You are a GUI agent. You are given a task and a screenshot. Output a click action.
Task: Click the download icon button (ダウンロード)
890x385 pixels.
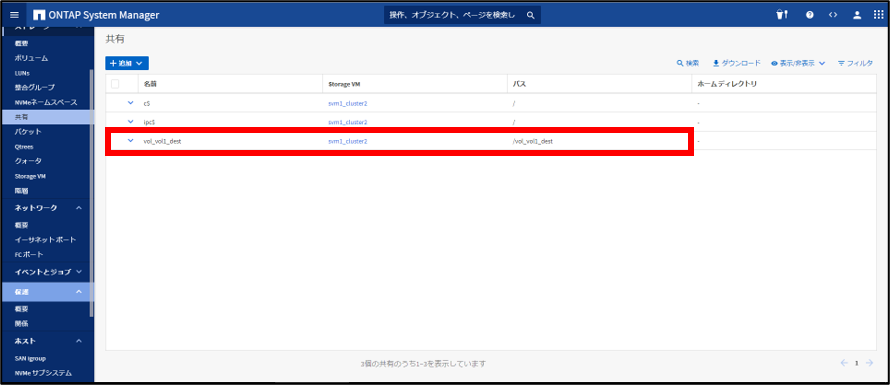736,63
